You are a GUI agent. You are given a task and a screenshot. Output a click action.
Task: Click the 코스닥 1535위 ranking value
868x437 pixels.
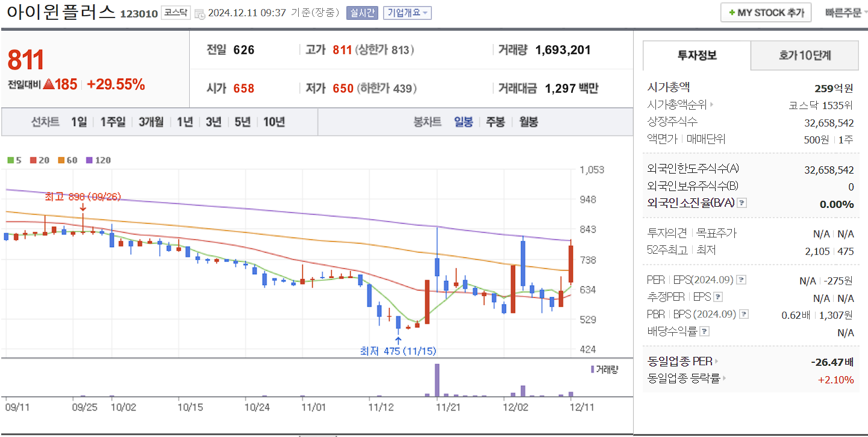coord(821,105)
